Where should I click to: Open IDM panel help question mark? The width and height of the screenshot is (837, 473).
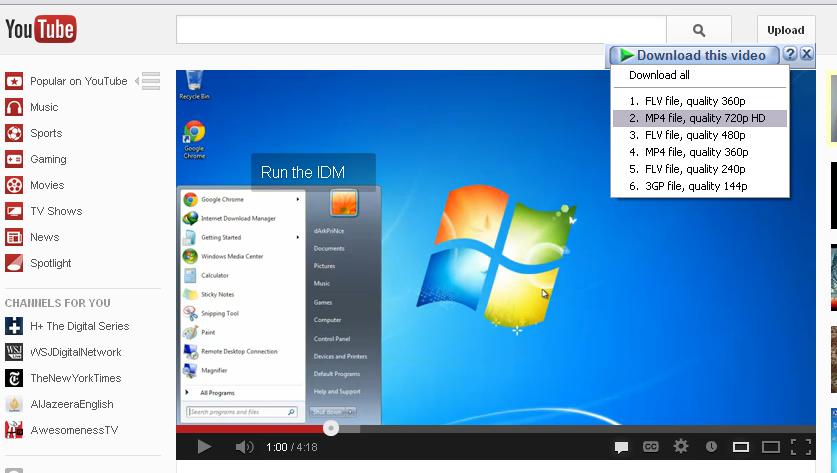pos(790,54)
